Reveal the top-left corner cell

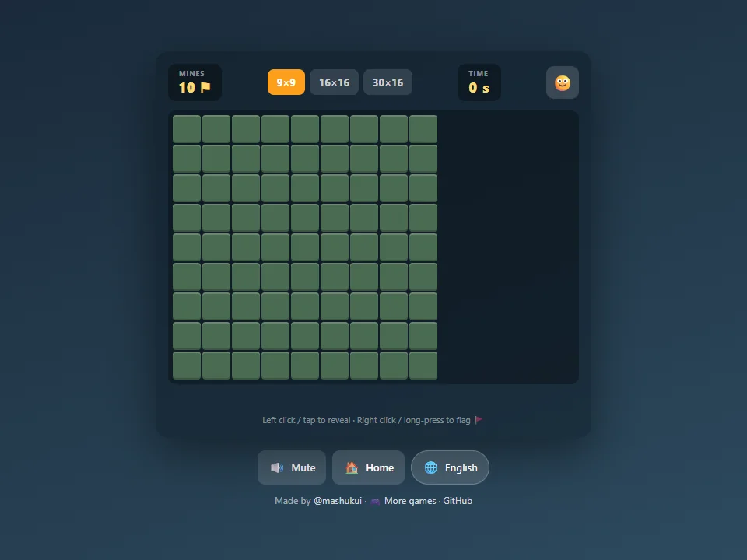click(187, 129)
